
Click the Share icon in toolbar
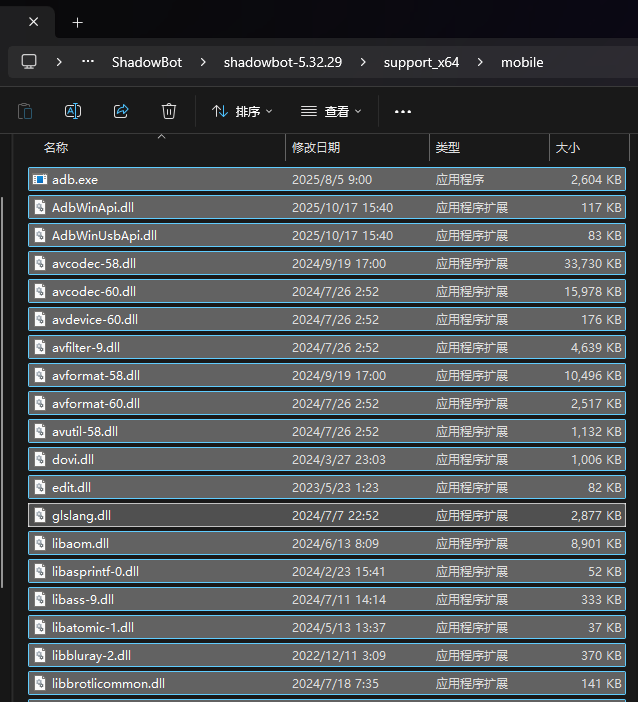pos(121,111)
